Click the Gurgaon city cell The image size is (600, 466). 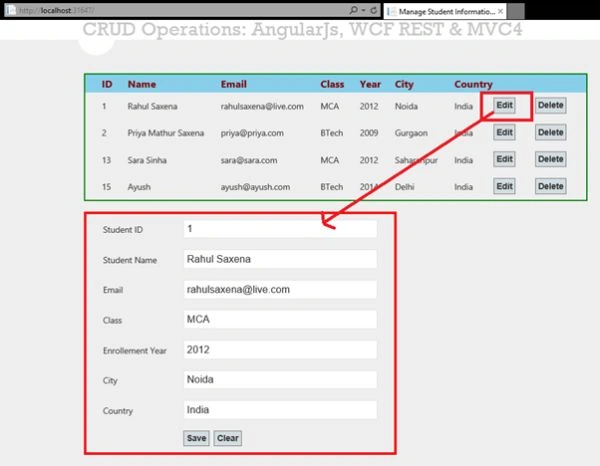point(411,133)
